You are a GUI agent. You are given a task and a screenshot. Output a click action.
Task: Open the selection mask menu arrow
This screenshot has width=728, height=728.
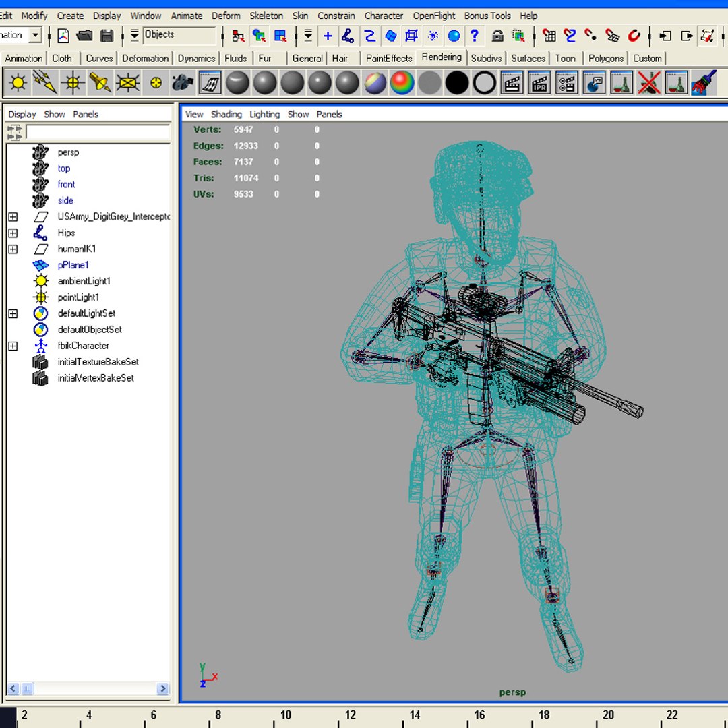[x=135, y=36]
